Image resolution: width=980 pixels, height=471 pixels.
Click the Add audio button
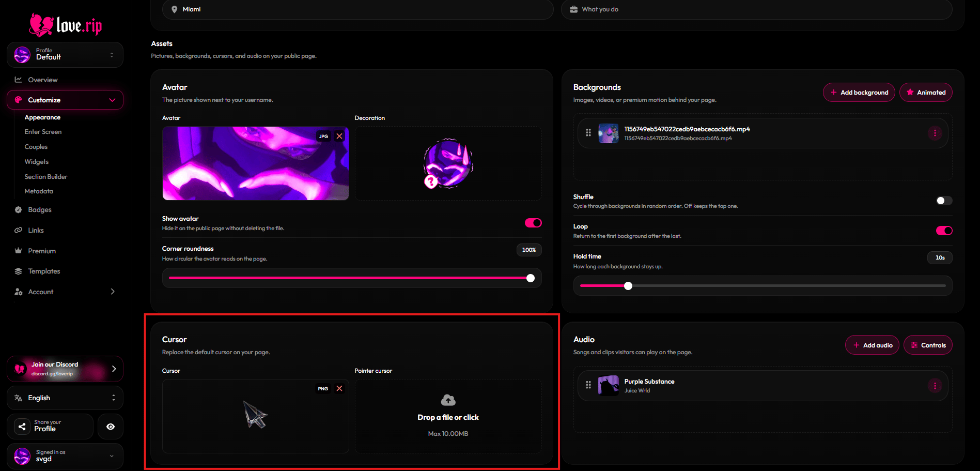click(872, 345)
